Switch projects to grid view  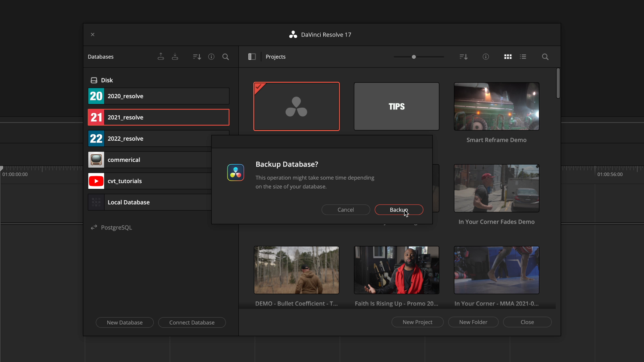(x=508, y=56)
